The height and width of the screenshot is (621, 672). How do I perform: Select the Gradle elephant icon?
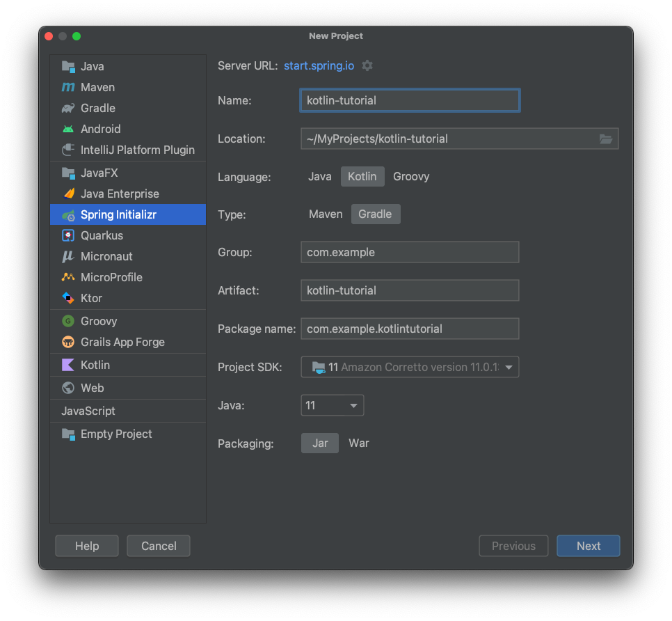pos(68,108)
